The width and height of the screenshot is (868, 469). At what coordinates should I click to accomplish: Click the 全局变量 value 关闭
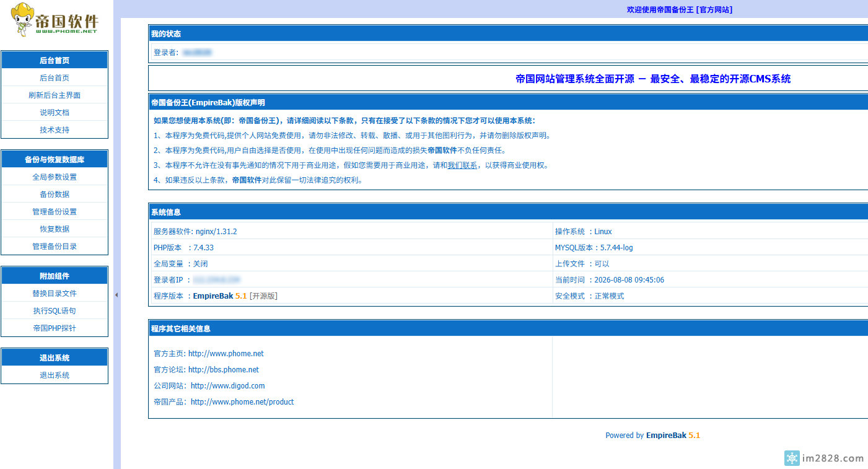(x=200, y=264)
